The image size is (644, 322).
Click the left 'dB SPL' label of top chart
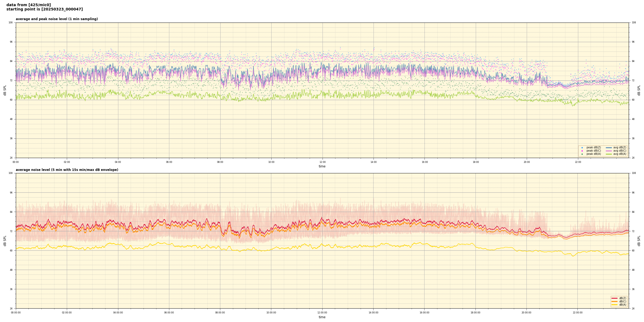(x=5, y=90)
